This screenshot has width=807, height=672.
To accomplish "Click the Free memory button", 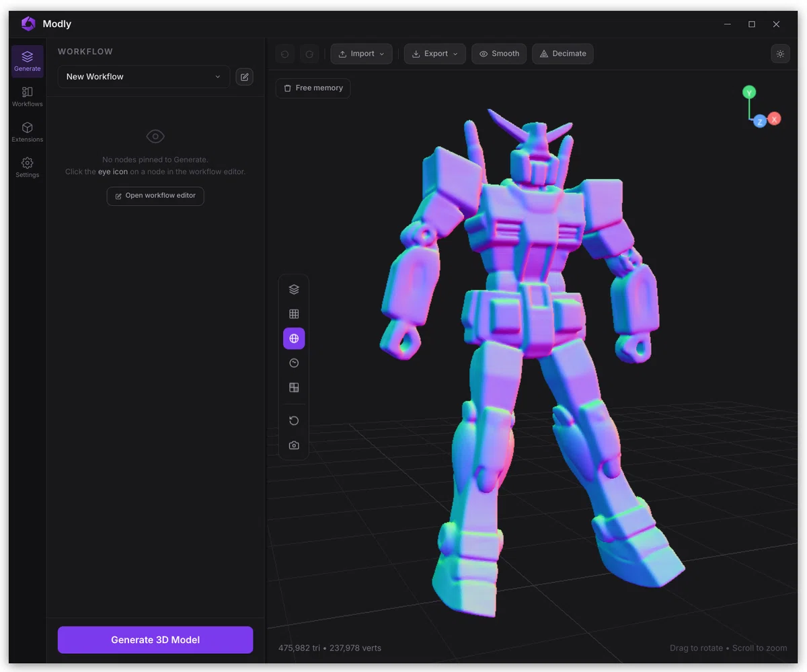I will coord(313,88).
